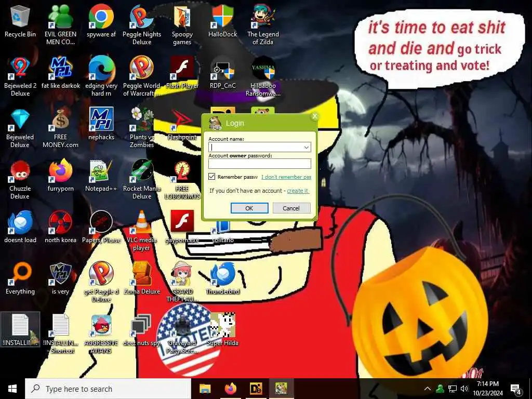
Task: Open Firefox from the taskbar
Action: (230, 389)
